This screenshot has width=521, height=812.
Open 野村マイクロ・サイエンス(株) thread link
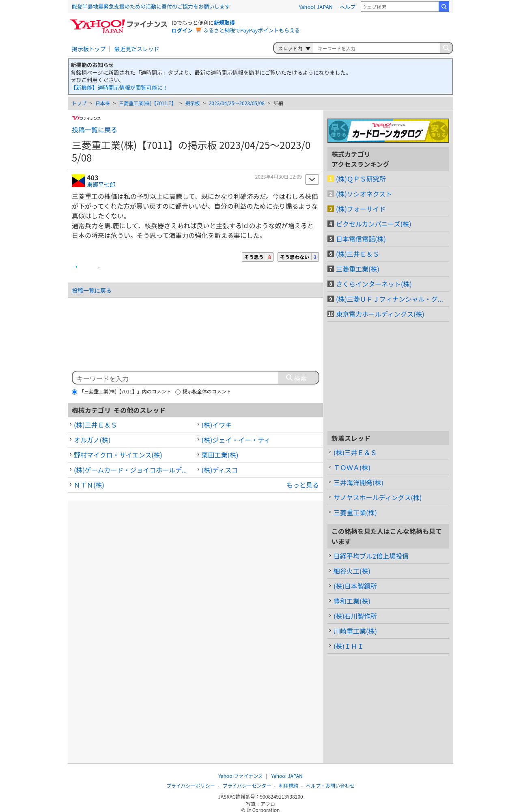pyautogui.click(x=118, y=455)
